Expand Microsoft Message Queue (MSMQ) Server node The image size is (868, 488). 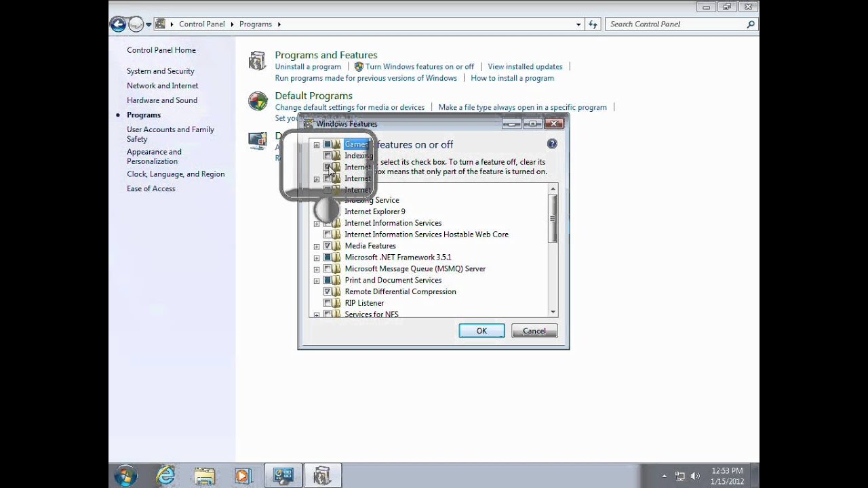(x=317, y=269)
